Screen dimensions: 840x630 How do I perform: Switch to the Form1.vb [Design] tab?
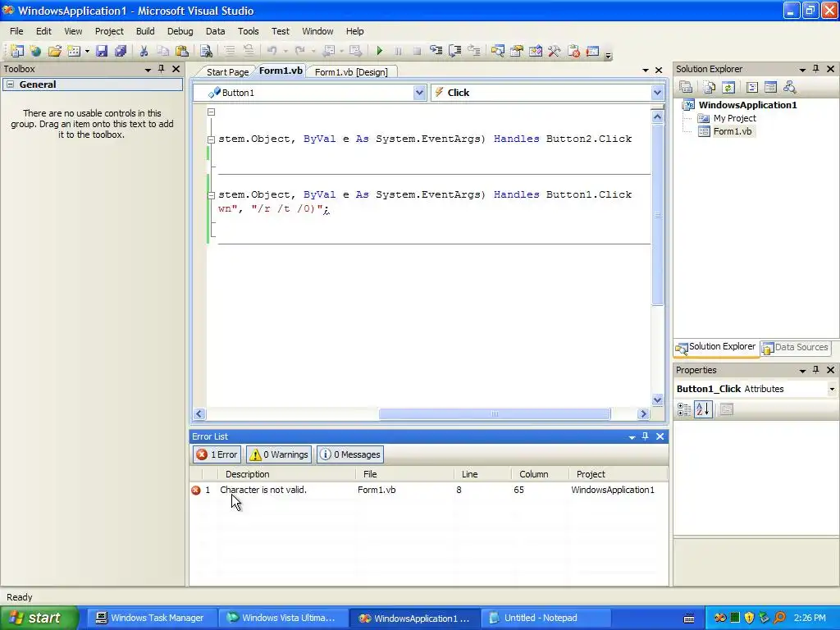point(351,72)
